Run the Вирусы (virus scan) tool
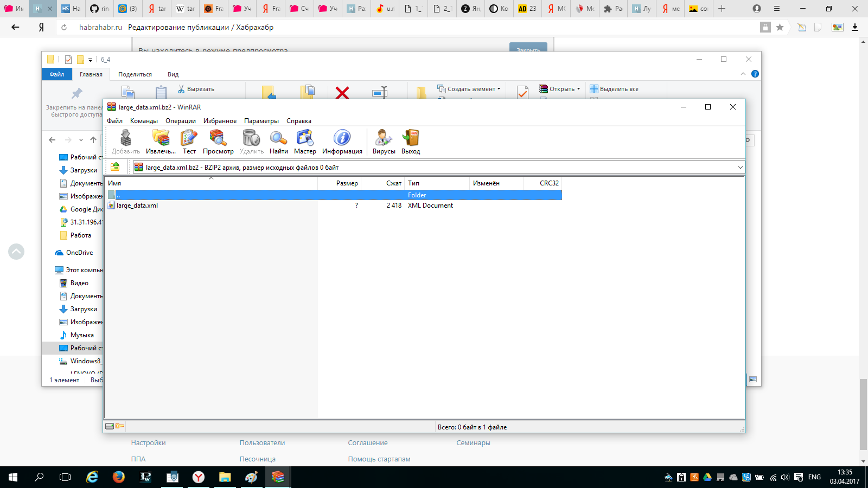The image size is (868, 488). pyautogui.click(x=384, y=142)
